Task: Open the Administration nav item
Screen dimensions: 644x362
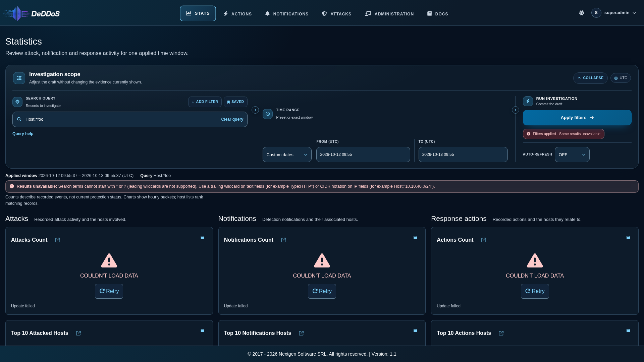Action: [x=389, y=14]
